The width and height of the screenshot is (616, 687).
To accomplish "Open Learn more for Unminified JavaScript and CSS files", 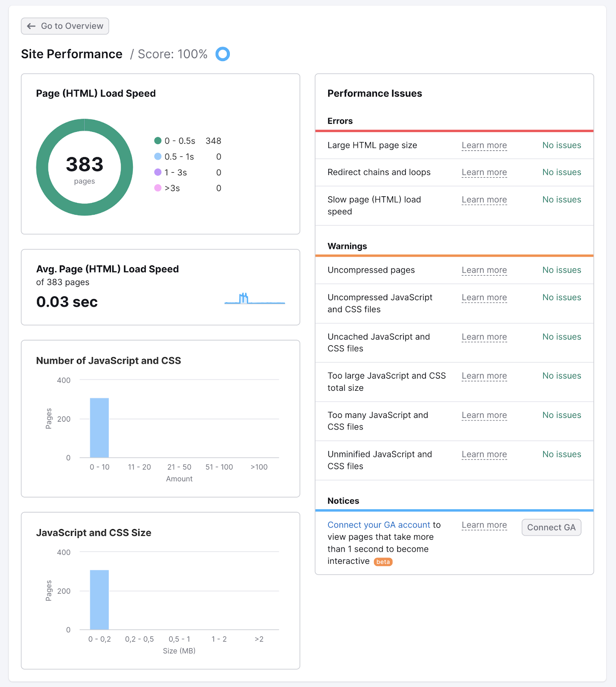I will [484, 454].
